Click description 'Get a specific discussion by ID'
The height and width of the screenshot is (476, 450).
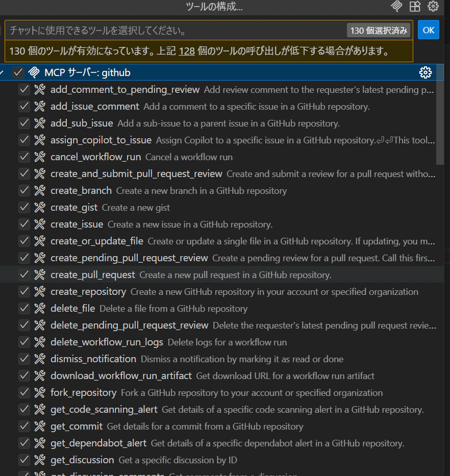click(178, 460)
